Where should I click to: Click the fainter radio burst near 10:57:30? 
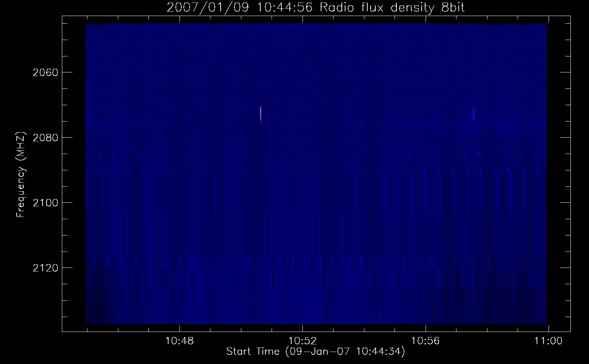tap(474, 114)
